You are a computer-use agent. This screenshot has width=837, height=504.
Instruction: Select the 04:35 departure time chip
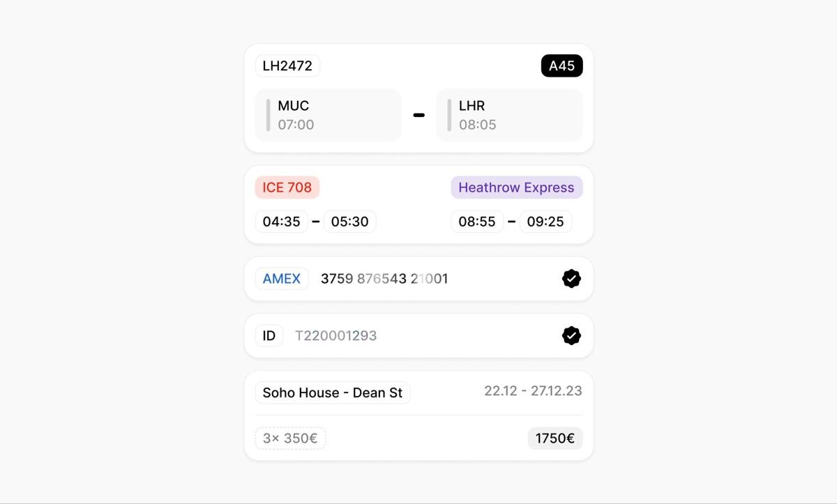tap(282, 222)
